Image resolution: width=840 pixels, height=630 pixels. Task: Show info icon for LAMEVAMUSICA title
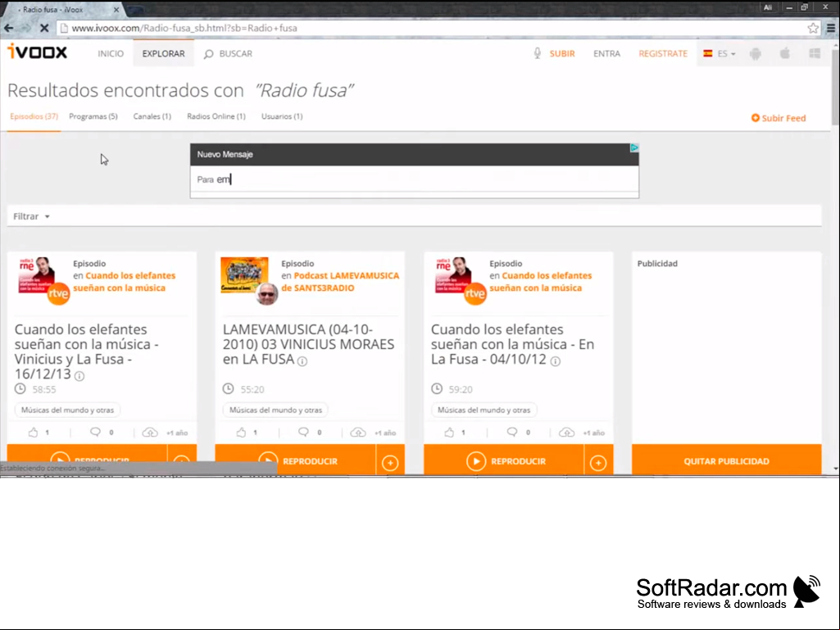tap(302, 361)
